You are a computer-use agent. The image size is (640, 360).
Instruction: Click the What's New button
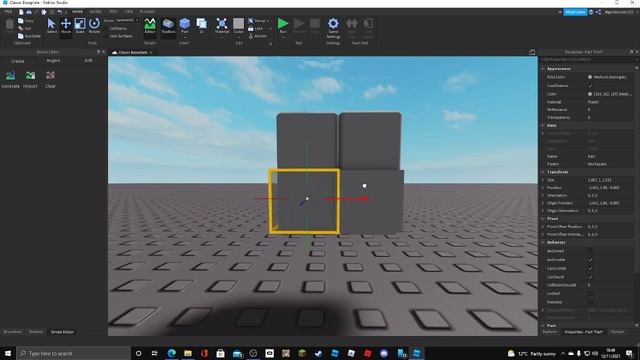click(x=575, y=12)
